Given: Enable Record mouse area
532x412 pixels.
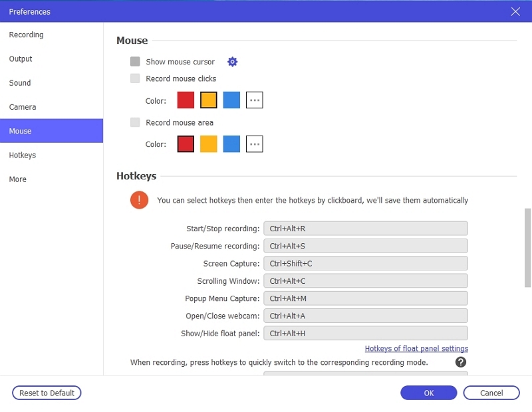Looking at the screenshot, I should (136, 122).
